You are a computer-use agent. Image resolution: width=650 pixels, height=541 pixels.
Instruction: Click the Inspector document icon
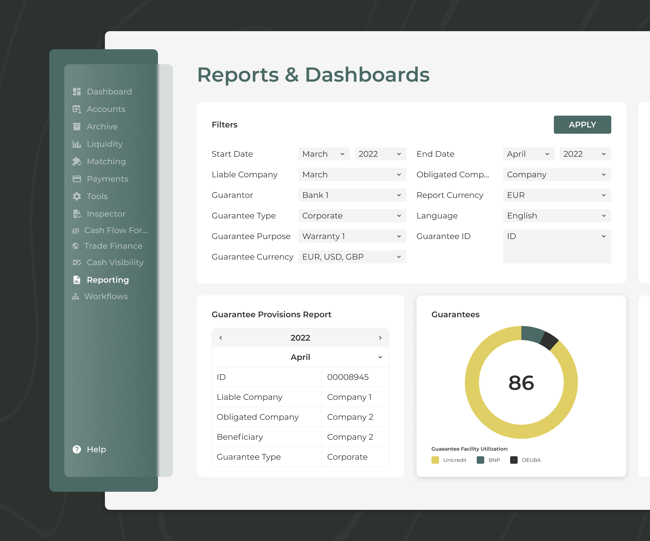[77, 213]
